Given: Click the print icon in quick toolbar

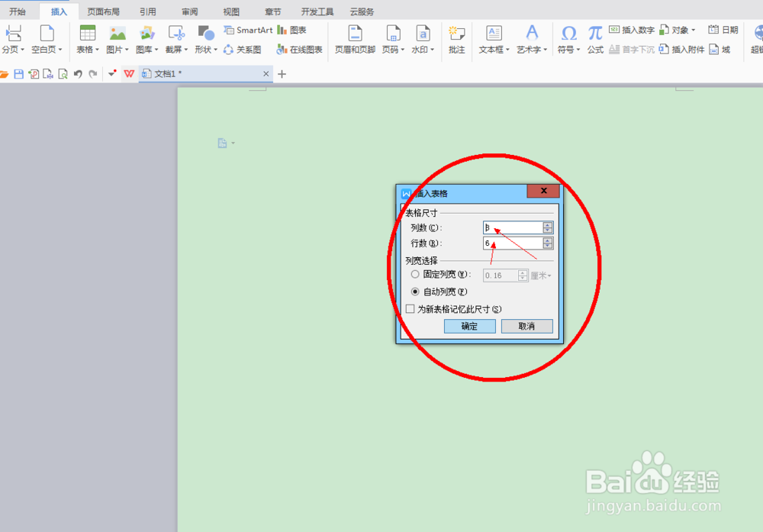Looking at the screenshot, I should pyautogui.click(x=48, y=74).
